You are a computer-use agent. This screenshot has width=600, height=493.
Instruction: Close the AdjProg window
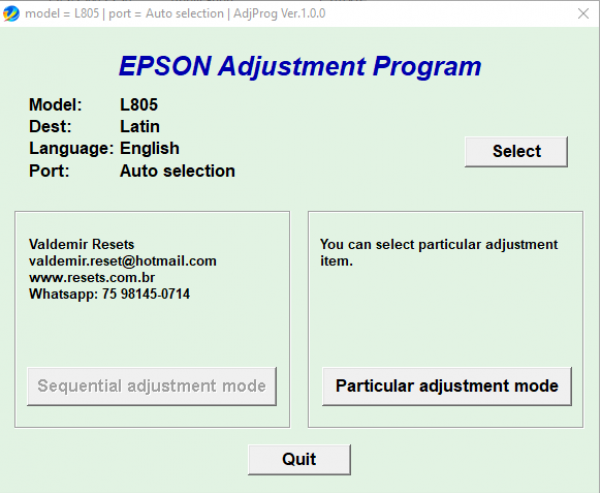[583, 13]
